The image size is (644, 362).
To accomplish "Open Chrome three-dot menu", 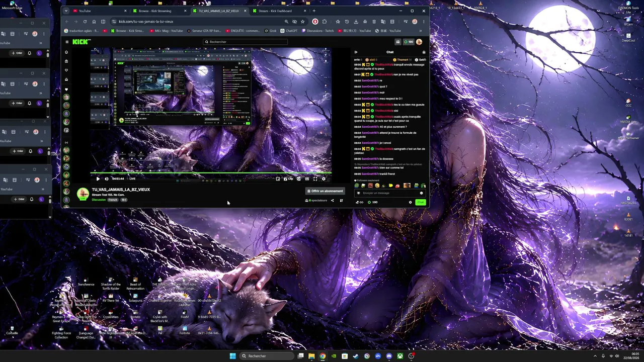I will point(423,22).
